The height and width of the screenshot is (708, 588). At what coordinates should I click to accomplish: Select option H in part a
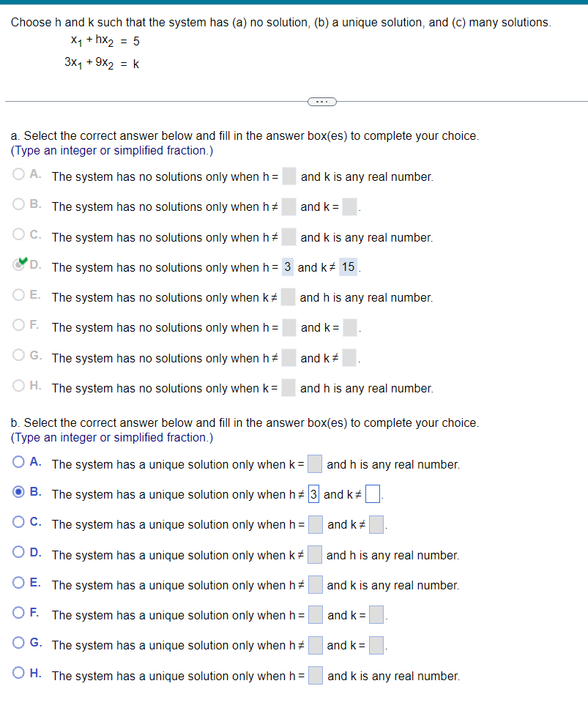click(19, 384)
